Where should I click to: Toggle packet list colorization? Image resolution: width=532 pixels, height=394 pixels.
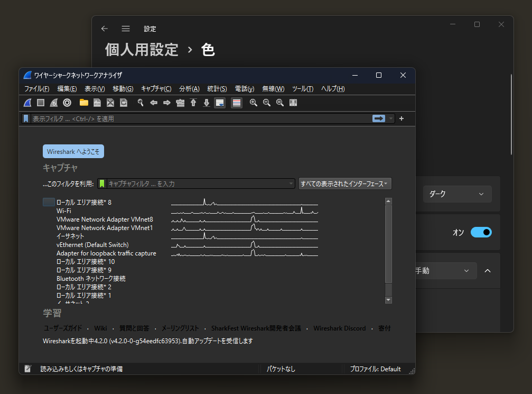click(237, 103)
